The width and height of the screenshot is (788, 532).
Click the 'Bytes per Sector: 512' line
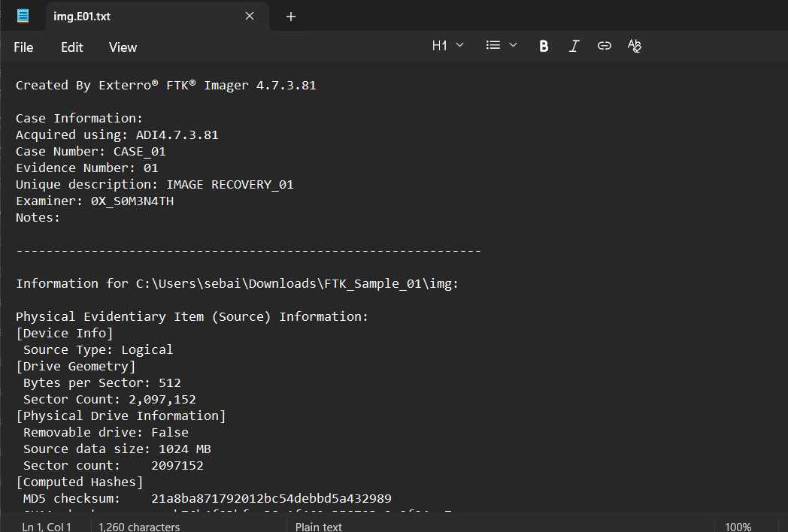point(102,383)
